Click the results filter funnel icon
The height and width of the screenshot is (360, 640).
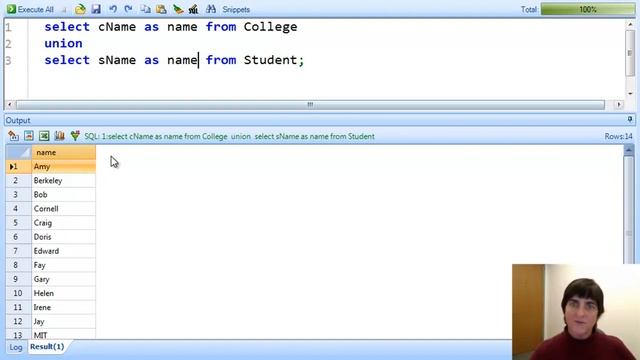[75, 136]
